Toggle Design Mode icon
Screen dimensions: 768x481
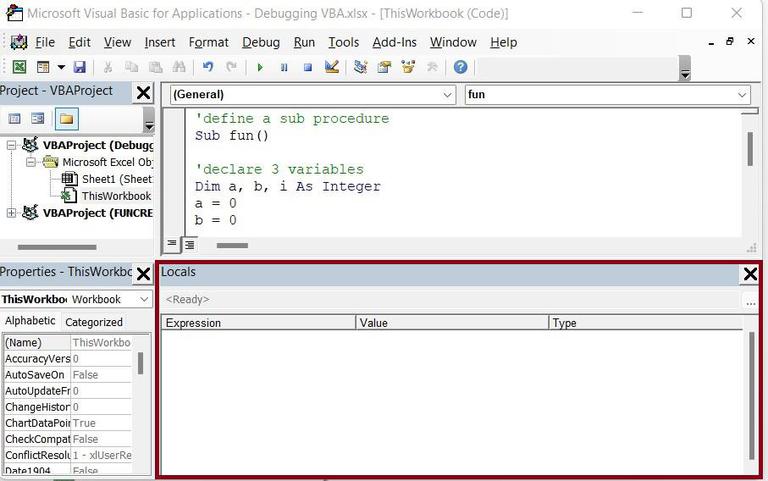[x=332, y=67]
